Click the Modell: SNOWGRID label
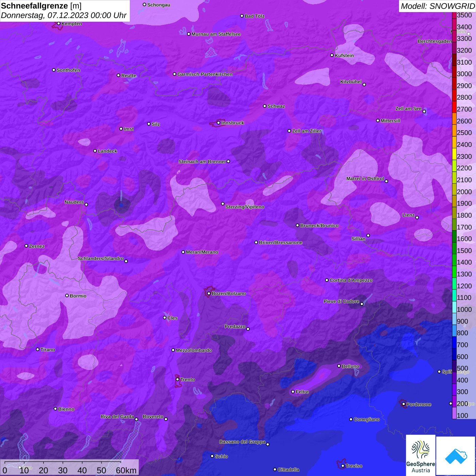 coord(437,6)
